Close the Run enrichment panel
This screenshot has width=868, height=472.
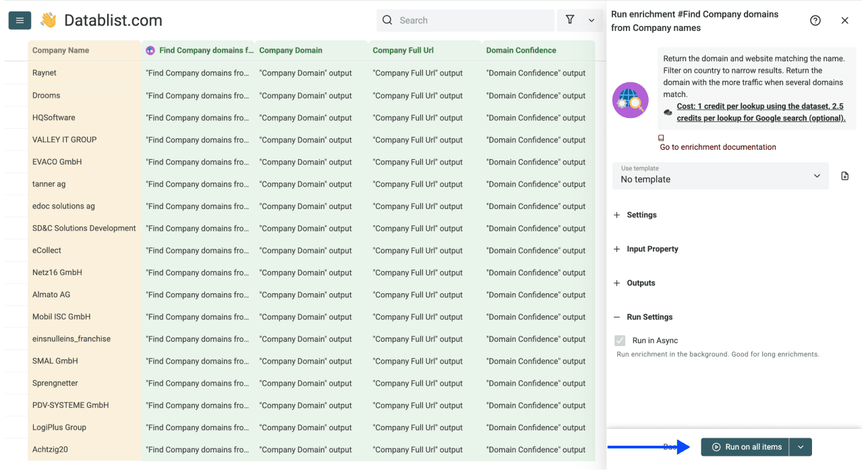pyautogui.click(x=845, y=21)
